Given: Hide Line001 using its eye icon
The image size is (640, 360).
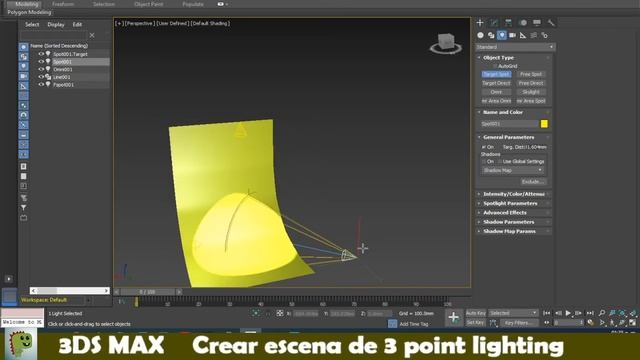Looking at the screenshot, I should [41, 77].
